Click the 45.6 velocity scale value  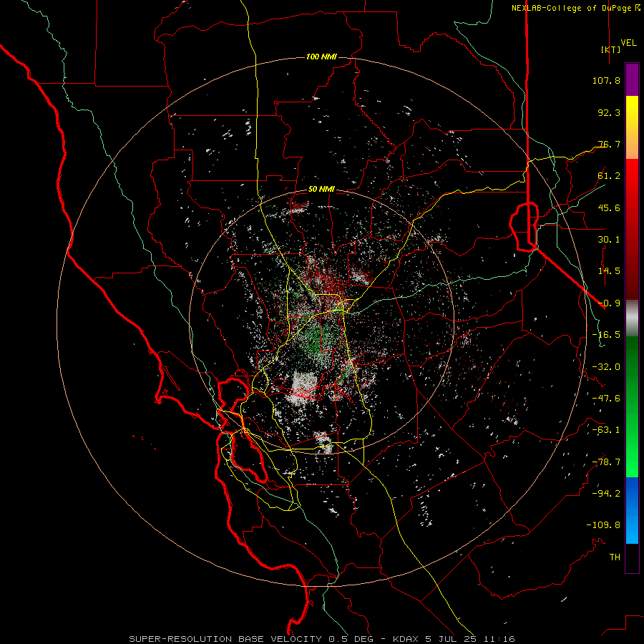[x=609, y=208]
